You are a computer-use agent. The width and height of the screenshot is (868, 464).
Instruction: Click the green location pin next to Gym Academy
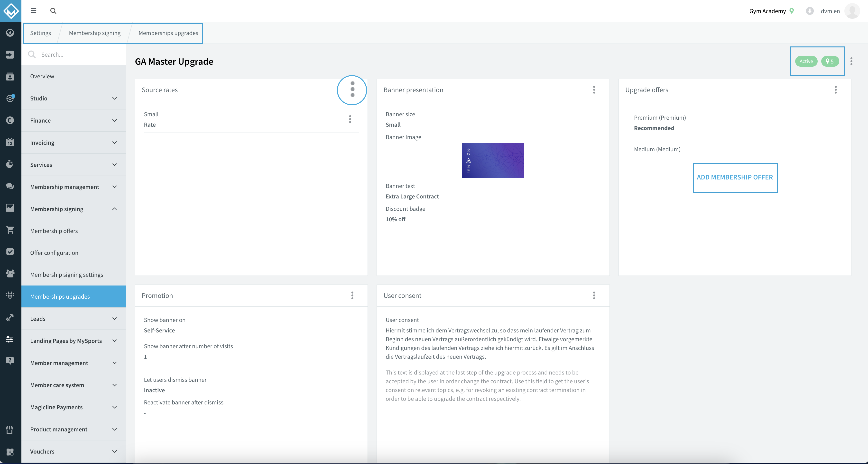tap(792, 11)
